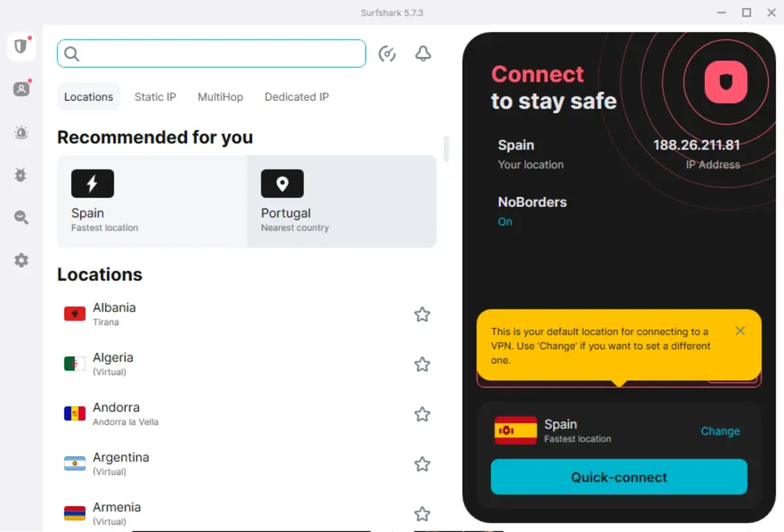Open Antivirus using the bug icon

21,175
